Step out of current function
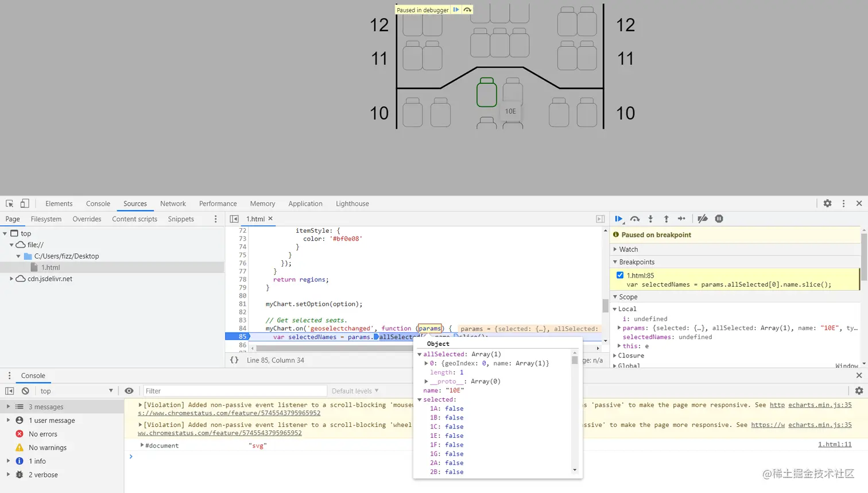This screenshot has height=493, width=868. click(666, 219)
